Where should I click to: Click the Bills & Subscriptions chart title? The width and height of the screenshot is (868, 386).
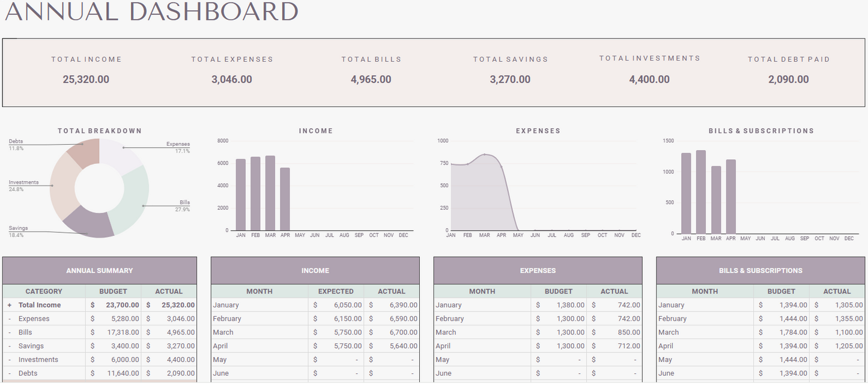(761, 131)
